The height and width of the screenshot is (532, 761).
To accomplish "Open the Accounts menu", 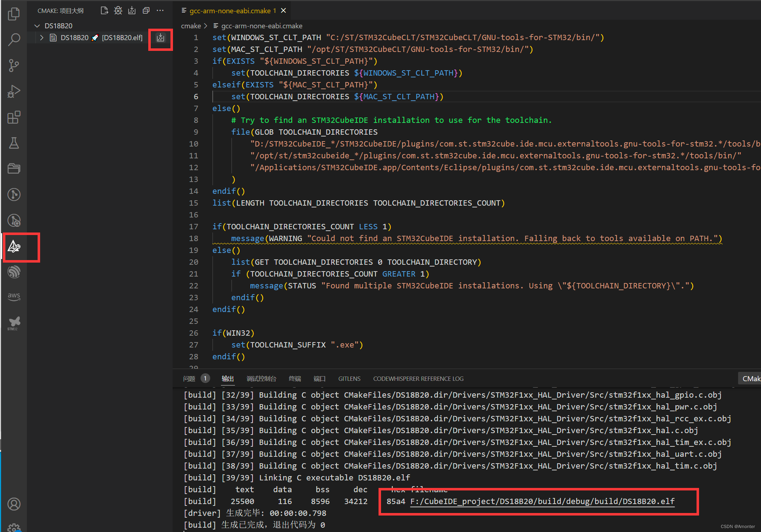I will click(x=14, y=504).
